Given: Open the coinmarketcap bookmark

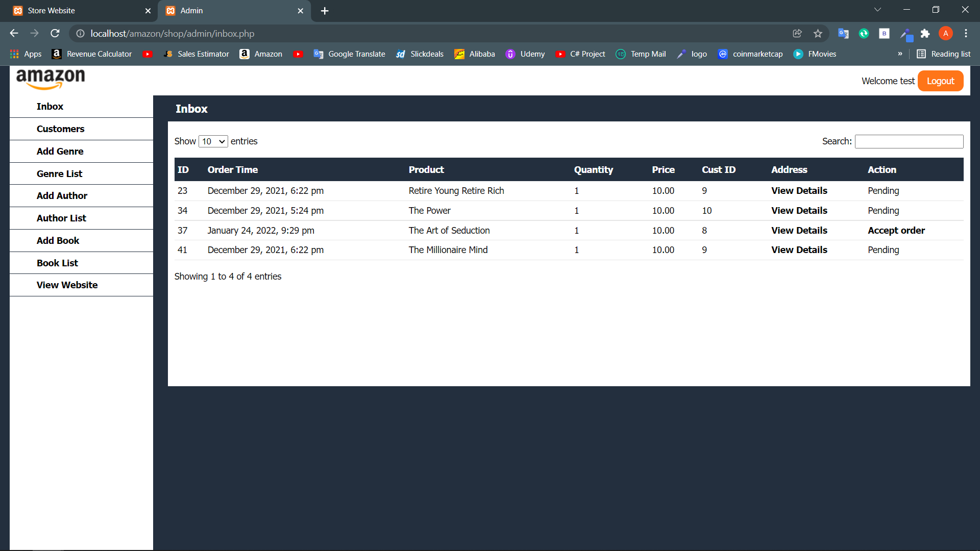Looking at the screenshot, I should [x=757, y=54].
